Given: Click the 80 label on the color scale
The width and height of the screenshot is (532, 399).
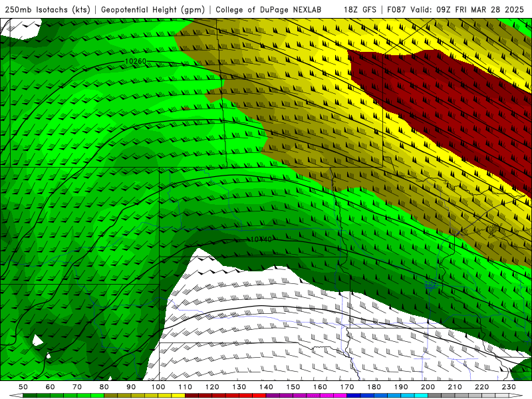Looking at the screenshot, I should pos(104,387).
